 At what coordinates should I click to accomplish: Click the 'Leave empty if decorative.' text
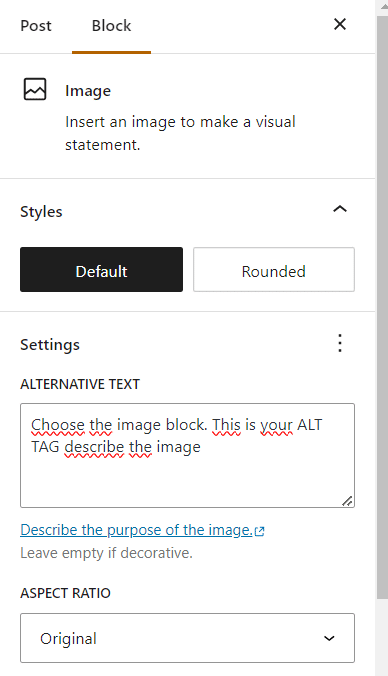tap(106, 553)
